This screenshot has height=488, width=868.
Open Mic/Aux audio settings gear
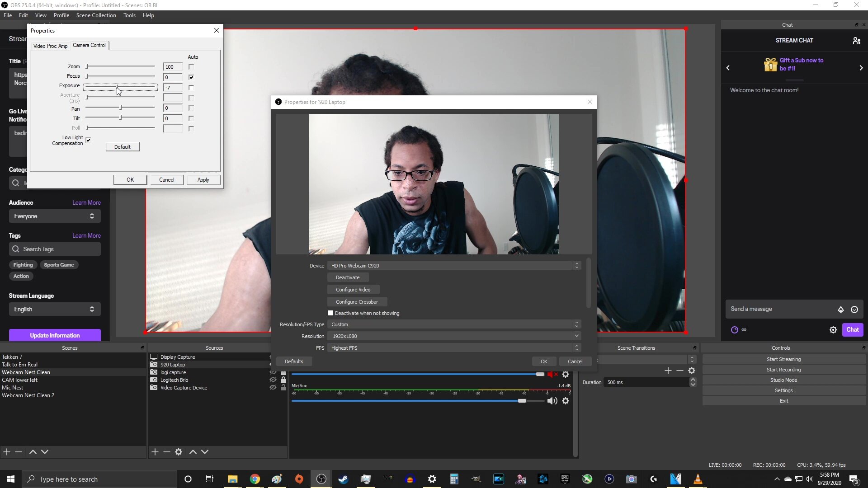(566, 401)
